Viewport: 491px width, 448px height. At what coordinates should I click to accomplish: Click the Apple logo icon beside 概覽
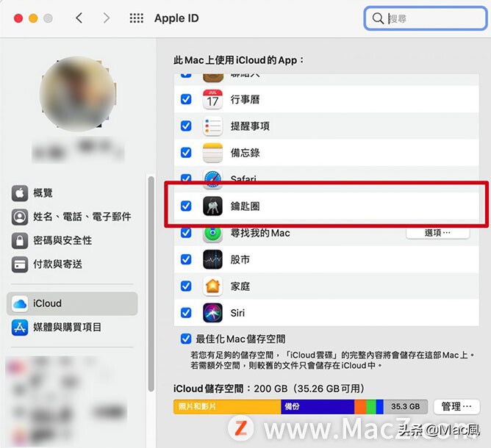[20, 193]
